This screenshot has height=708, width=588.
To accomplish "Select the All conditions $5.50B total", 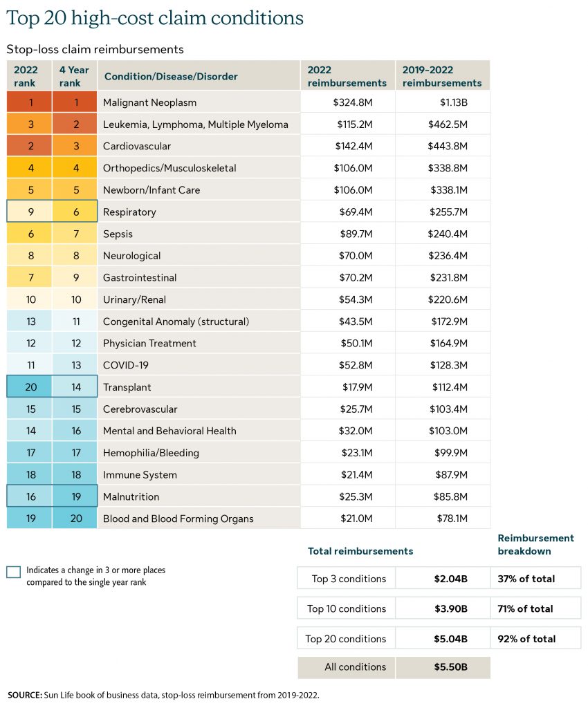I will point(443,667).
